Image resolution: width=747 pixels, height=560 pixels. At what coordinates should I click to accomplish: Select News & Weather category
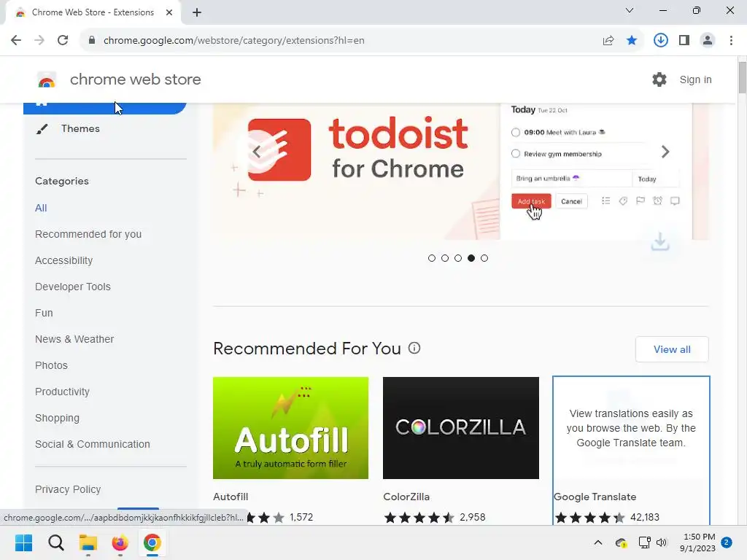74,339
